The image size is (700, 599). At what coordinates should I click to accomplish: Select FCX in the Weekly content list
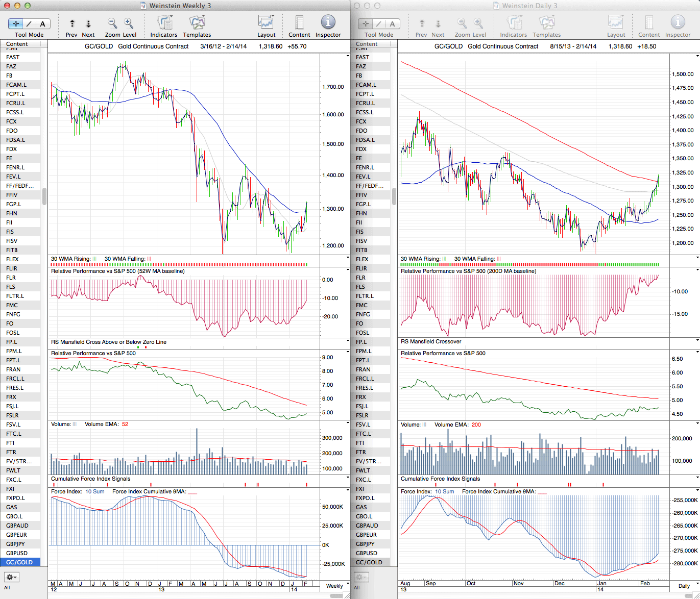12,121
